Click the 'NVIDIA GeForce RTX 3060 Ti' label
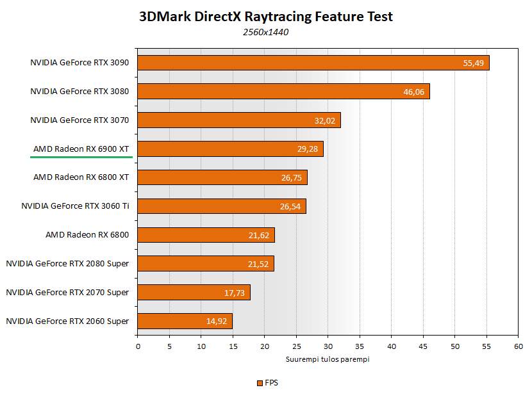The height and width of the screenshot is (397, 532). click(75, 206)
